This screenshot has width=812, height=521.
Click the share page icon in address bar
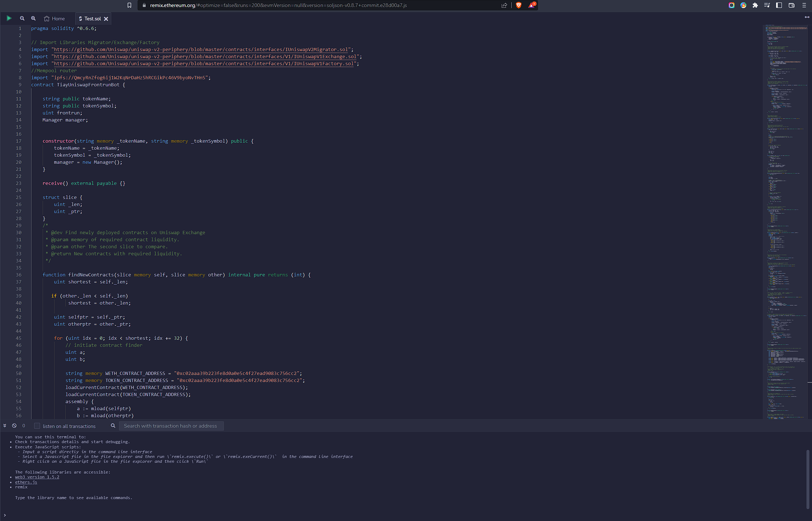pyautogui.click(x=504, y=5)
